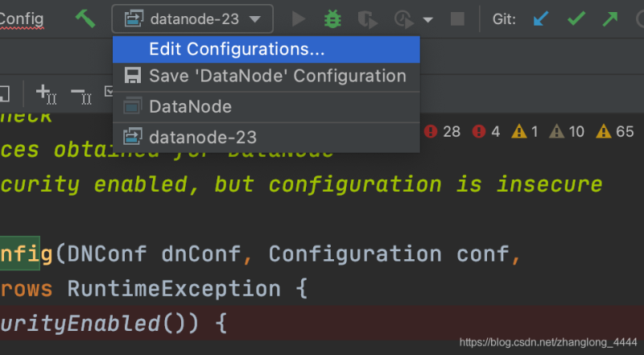
Task: Start debugging with the green bug icon
Action: [332, 19]
